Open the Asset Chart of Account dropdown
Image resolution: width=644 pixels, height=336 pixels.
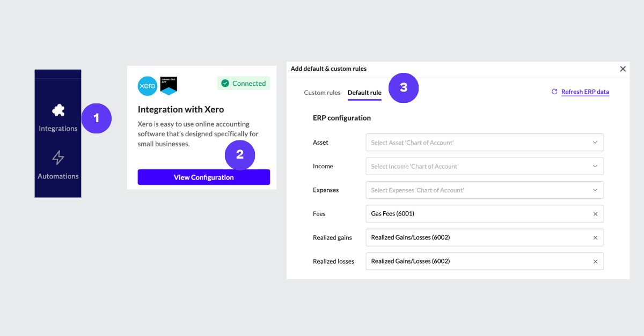pos(485,143)
